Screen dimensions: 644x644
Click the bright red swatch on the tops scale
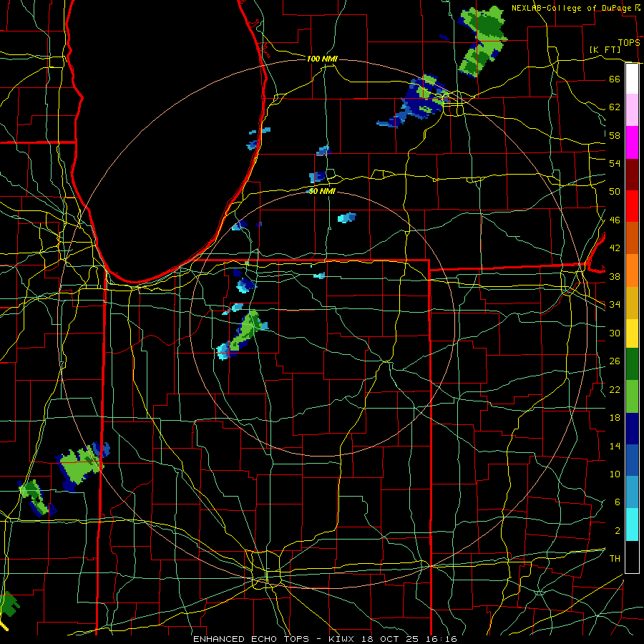pyautogui.click(x=632, y=206)
